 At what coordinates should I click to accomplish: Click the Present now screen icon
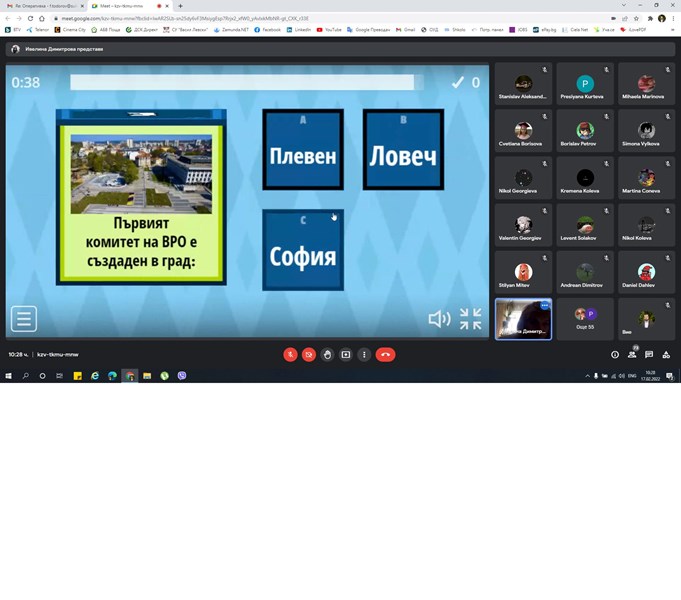click(346, 354)
